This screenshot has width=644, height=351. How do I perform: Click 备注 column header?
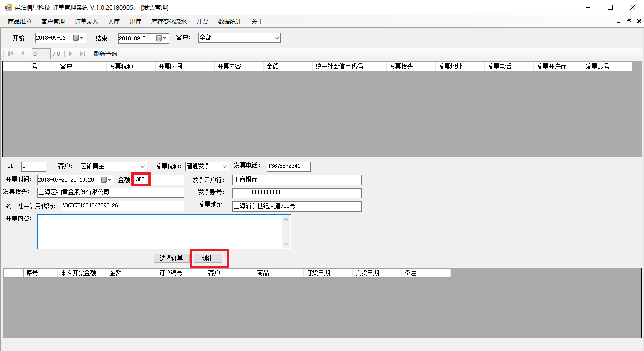[426, 273]
